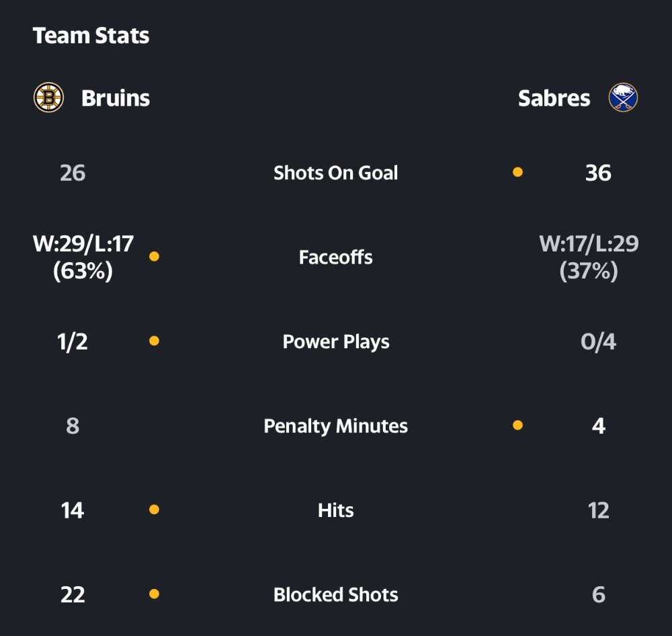Screen dimensions: 672x636
Task: Click Sabres power play value 0/4
Action: pyautogui.click(x=598, y=342)
